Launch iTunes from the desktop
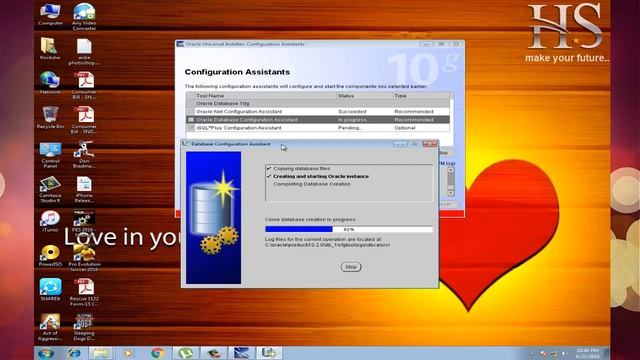The image size is (640, 360). [x=50, y=222]
